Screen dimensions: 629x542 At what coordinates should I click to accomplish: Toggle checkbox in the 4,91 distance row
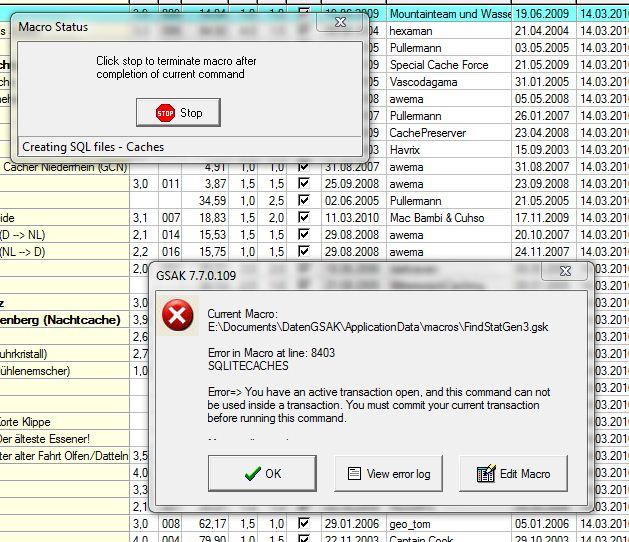coord(304,167)
